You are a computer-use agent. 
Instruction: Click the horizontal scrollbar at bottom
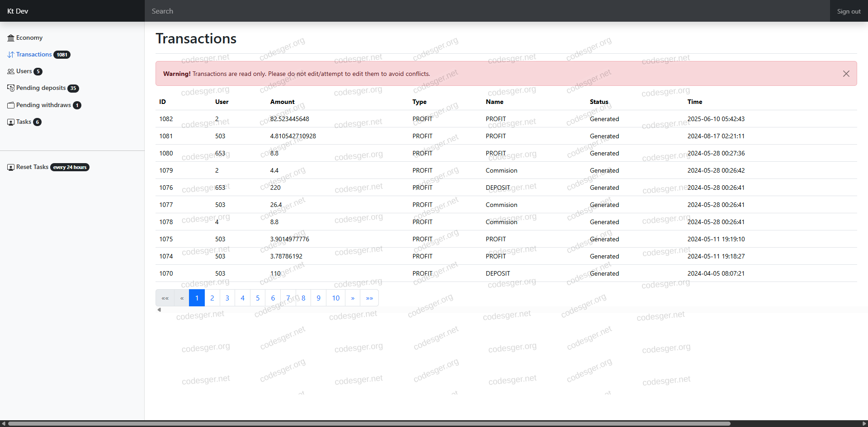369,424
